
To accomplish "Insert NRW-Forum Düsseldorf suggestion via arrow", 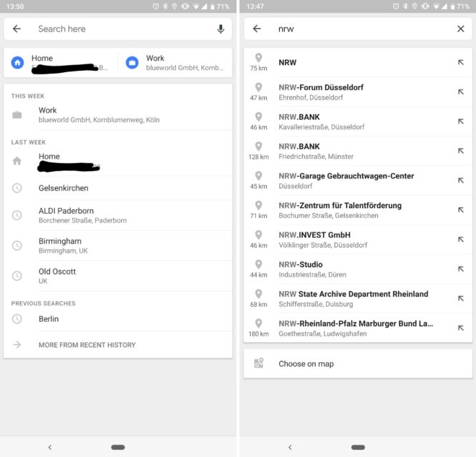I will point(461,92).
